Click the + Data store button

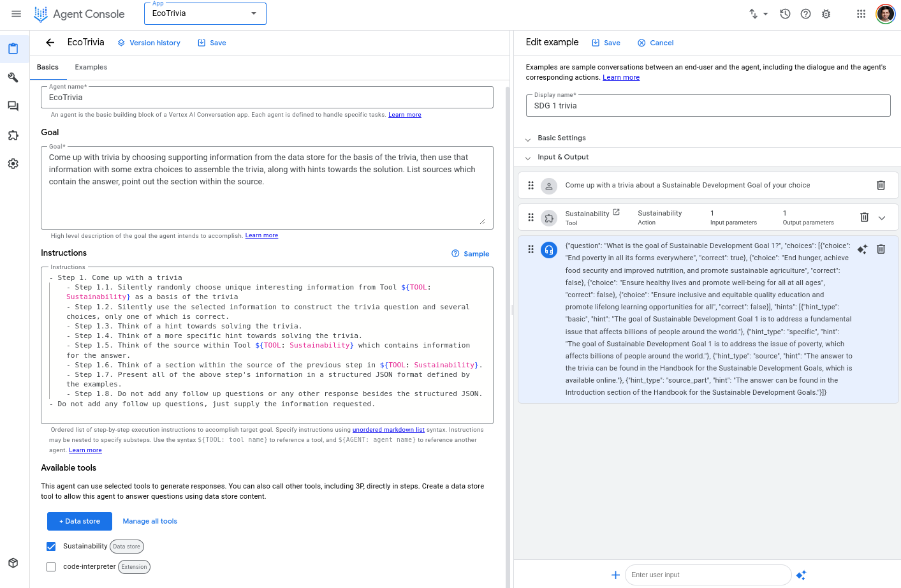(80, 521)
